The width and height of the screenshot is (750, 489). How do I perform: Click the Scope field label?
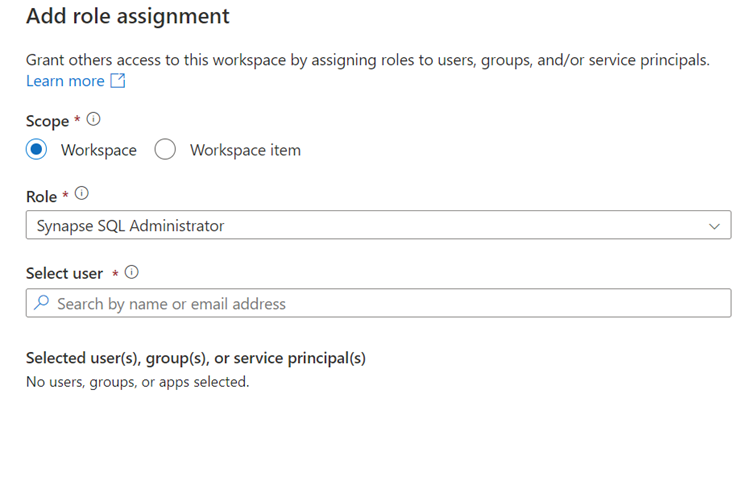47,121
